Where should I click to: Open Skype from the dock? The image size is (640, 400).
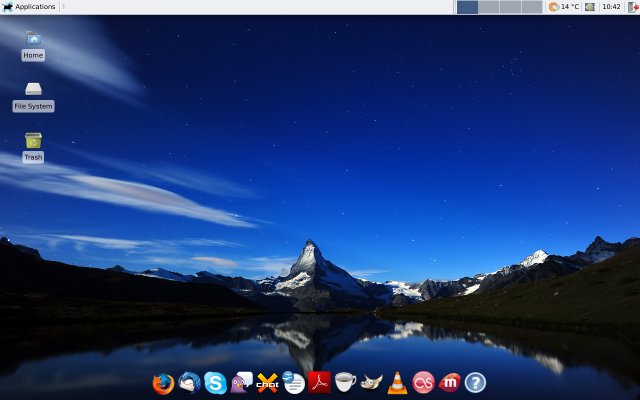(x=215, y=383)
